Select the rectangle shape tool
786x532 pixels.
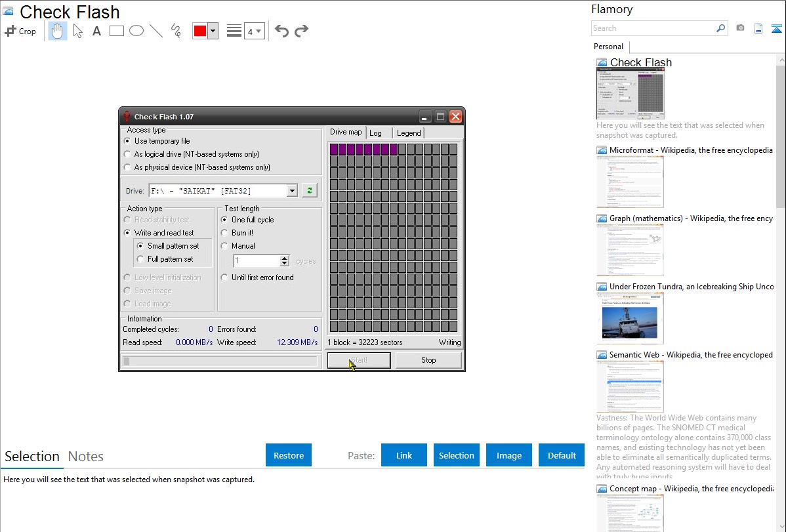[x=116, y=31]
